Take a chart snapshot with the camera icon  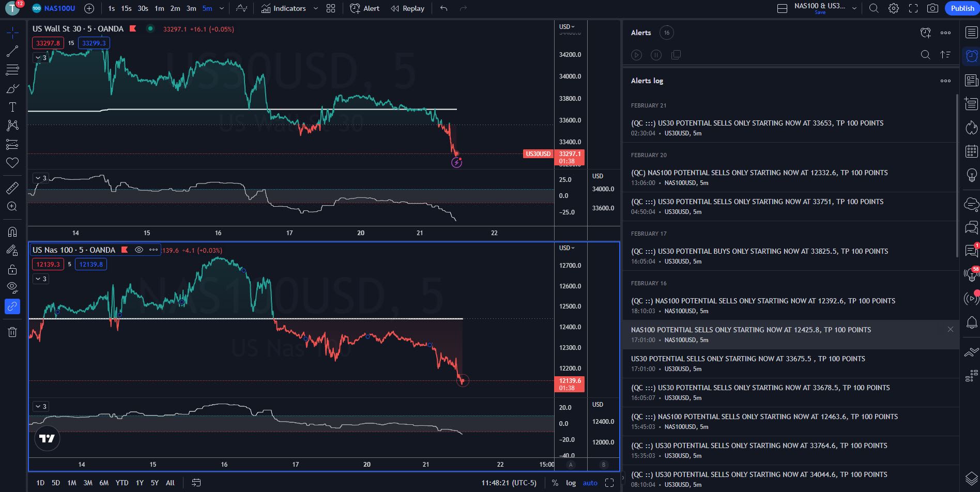click(x=932, y=8)
